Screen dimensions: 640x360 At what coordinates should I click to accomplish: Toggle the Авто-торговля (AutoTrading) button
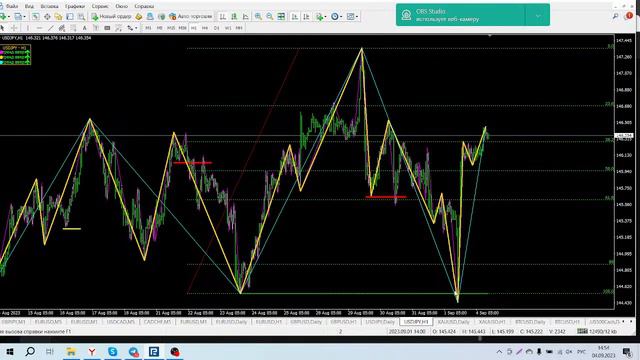pyautogui.click(x=191, y=16)
